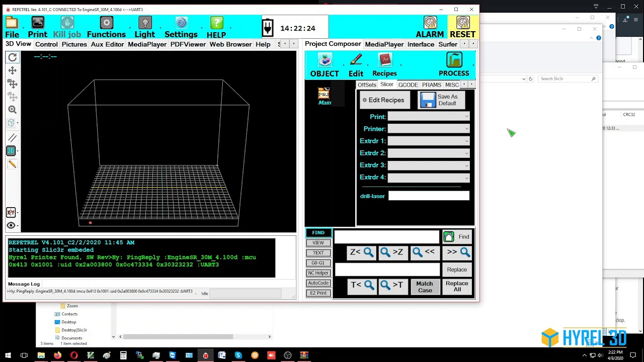Select the zoom magnifier tool in 3D view
Image resolution: width=644 pixels, height=362 pixels.
click(13, 110)
